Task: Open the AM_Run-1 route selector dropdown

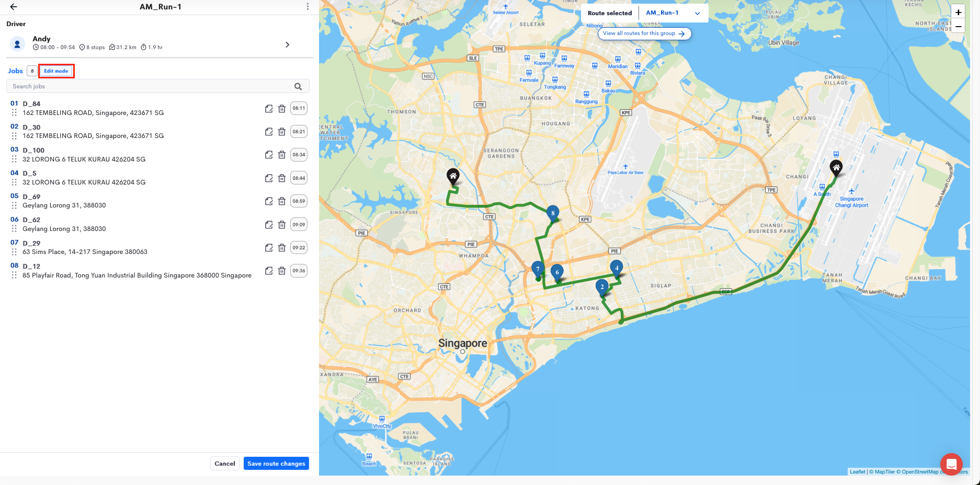Action: coord(673,13)
